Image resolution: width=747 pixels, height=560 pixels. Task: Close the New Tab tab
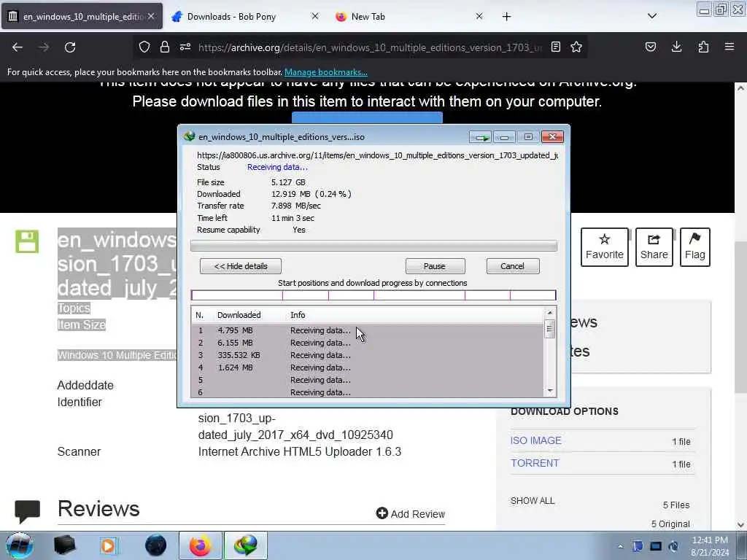479,16
